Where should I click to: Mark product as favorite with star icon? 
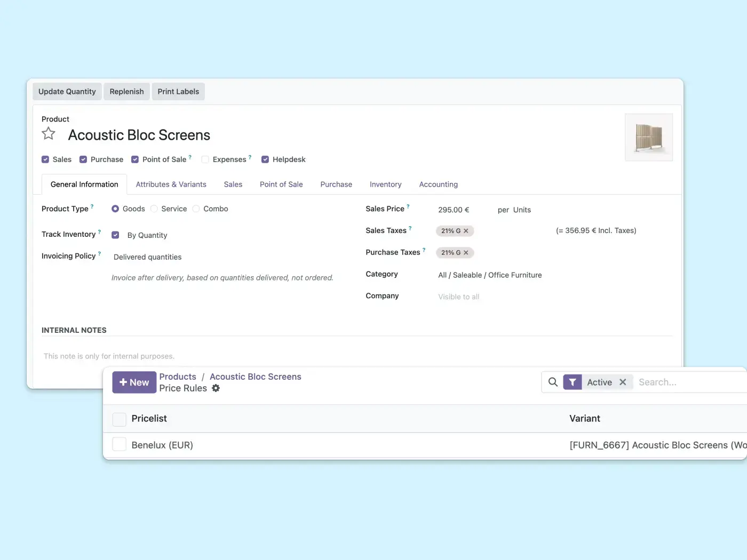coord(49,134)
